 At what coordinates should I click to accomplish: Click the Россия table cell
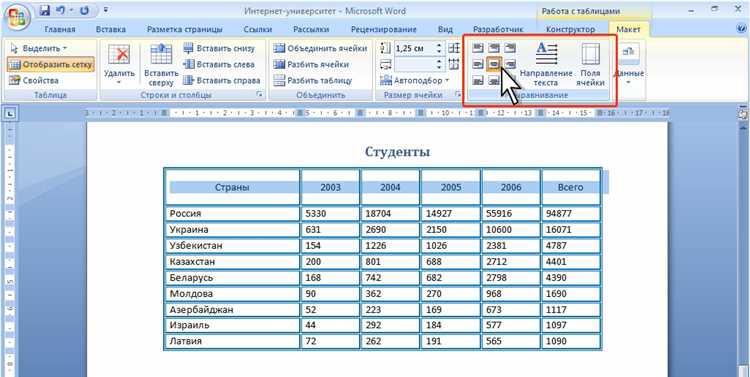pos(232,213)
